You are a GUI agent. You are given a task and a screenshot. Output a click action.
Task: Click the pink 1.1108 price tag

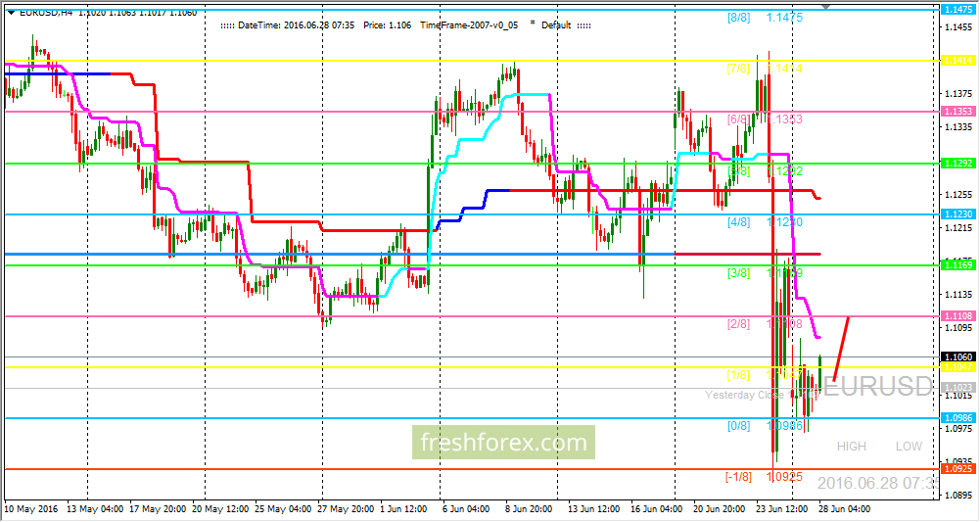[958, 316]
